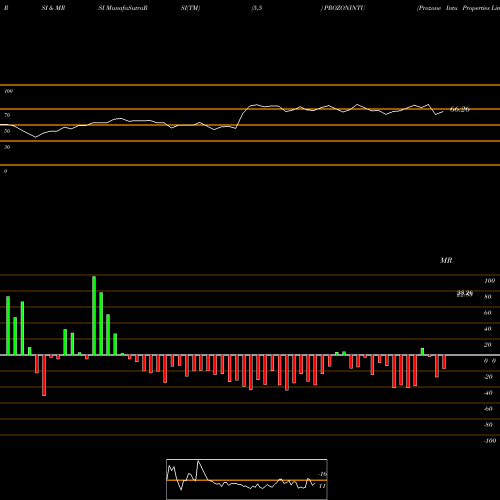Screen dimensions: 500x500
Task: Click the RSI 100 level axis label
Action: [8, 91]
